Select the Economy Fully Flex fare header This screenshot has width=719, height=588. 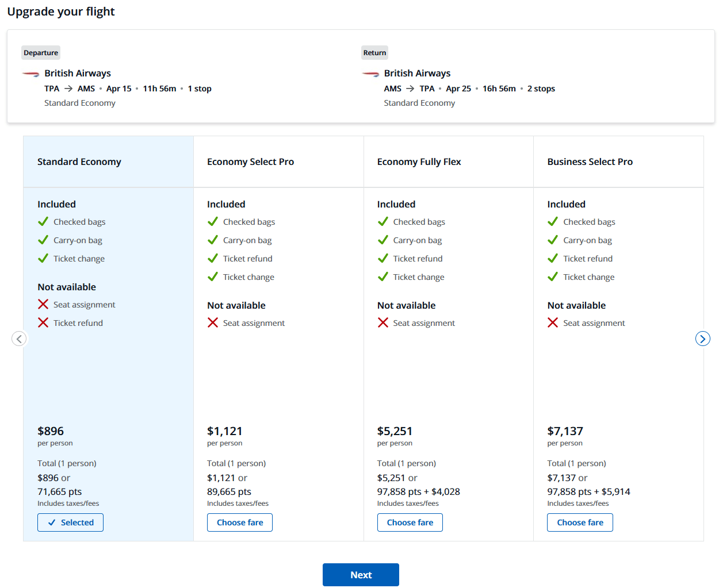click(419, 162)
